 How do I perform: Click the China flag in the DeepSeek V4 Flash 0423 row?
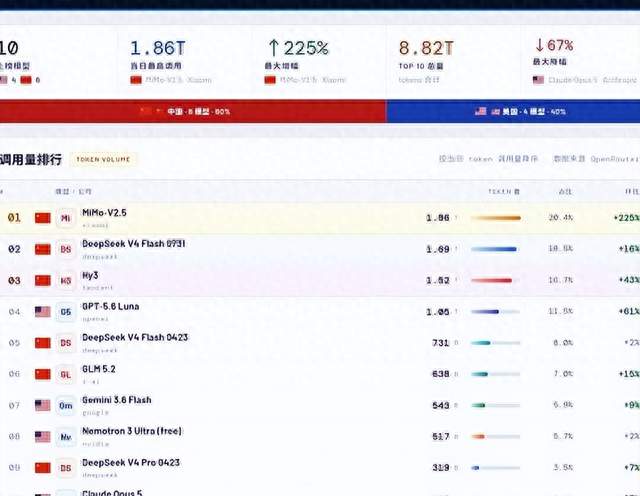click(42, 343)
